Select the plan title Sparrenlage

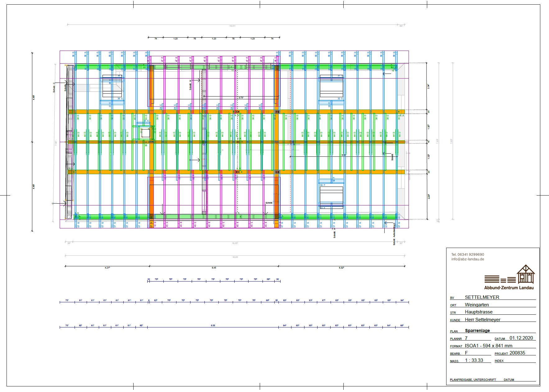click(477, 331)
